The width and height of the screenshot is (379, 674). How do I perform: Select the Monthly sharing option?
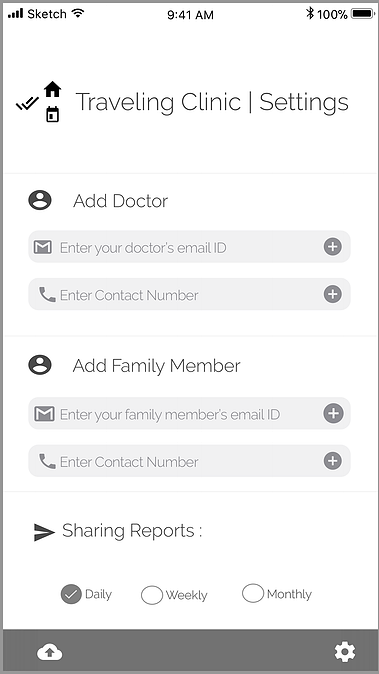(x=253, y=593)
